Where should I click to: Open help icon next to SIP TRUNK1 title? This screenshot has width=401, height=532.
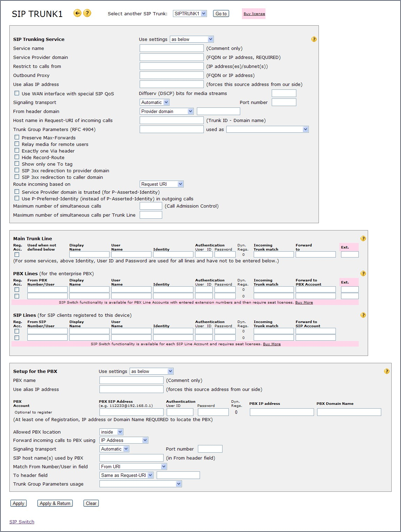tap(87, 13)
